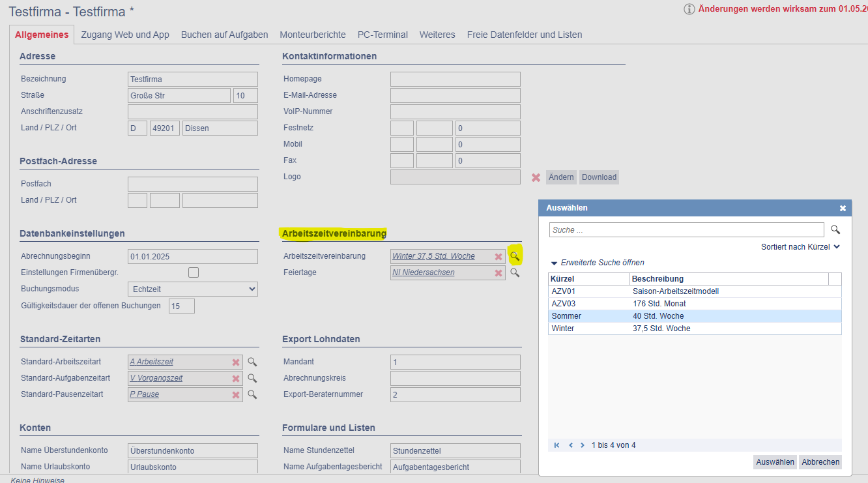
Task: Close the Auswählen dialog
Action: coord(843,208)
